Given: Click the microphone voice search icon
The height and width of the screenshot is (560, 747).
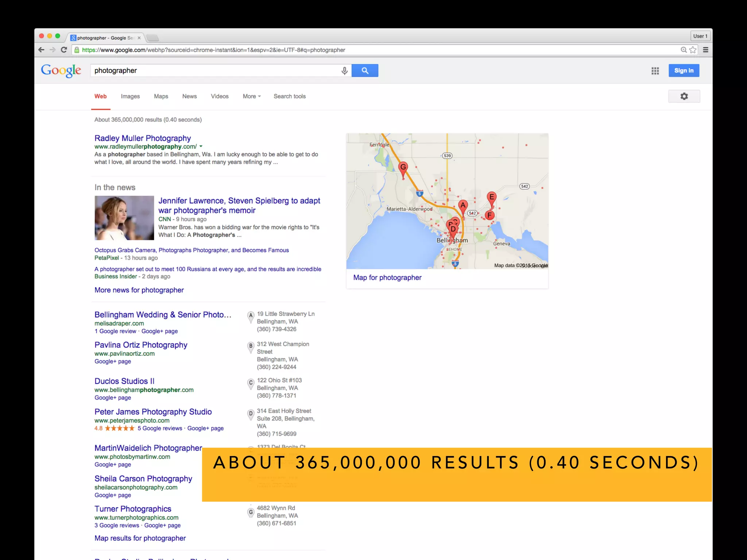Looking at the screenshot, I should (344, 71).
